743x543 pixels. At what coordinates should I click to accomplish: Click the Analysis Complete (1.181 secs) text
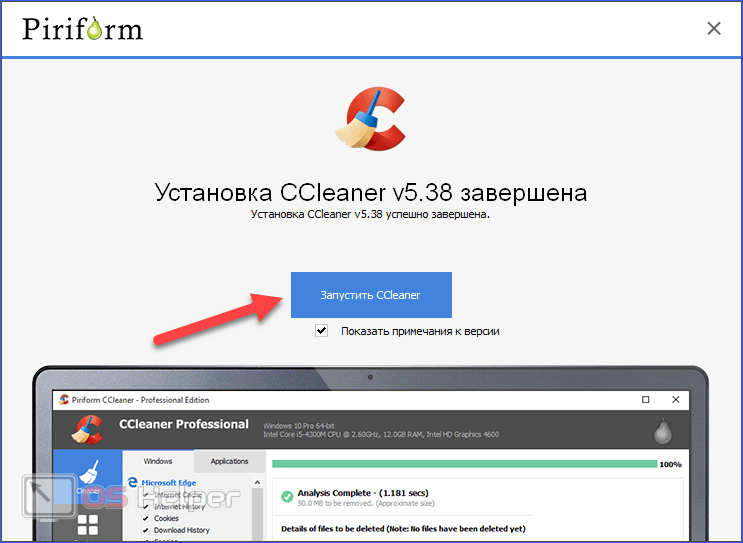click(363, 493)
